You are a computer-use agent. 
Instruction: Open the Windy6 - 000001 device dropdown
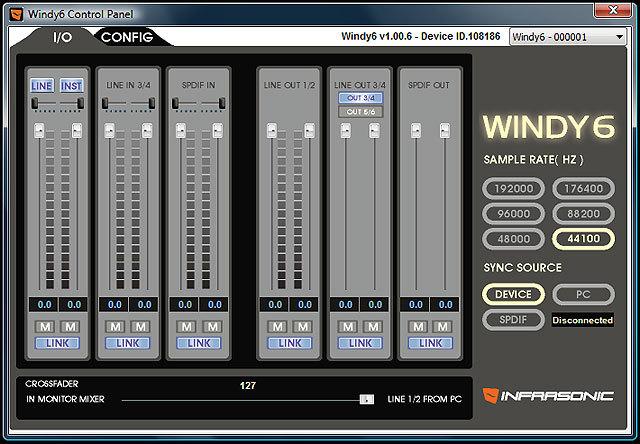click(567, 36)
